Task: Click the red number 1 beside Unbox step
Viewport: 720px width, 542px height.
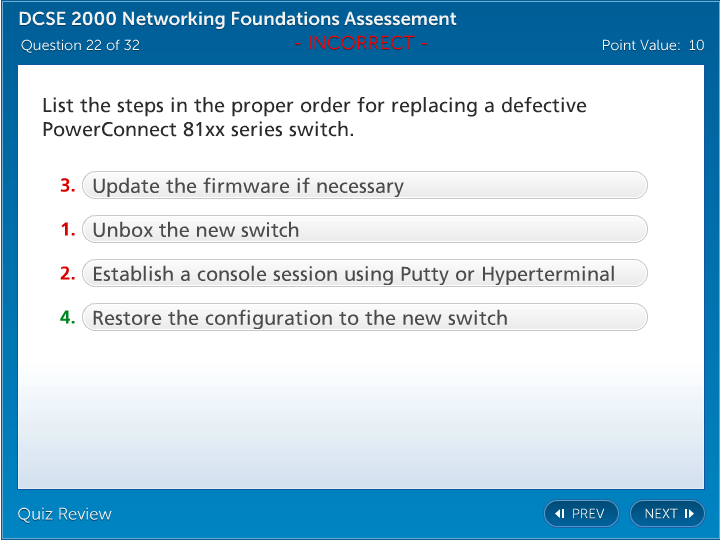Action: pyautogui.click(x=68, y=230)
